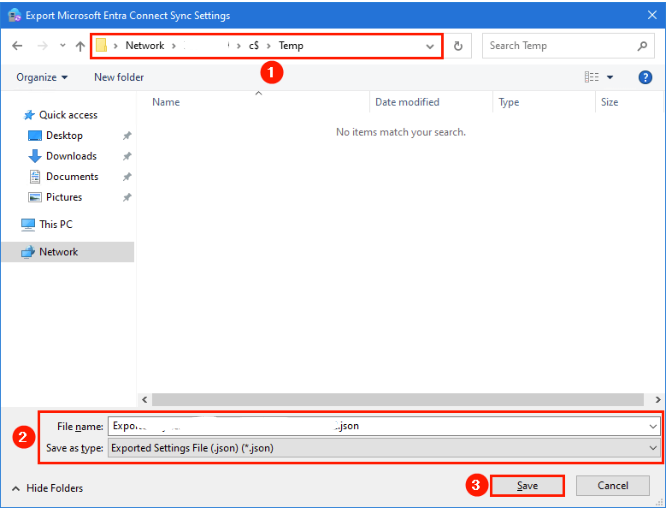Click the Save button
Image resolution: width=666 pixels, height=509 pixels.
click(x=527, y=486)
